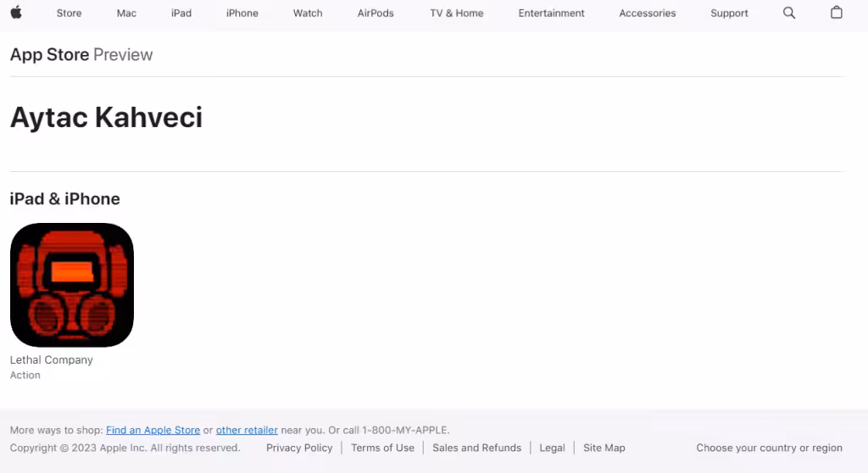The image size is (868, 473).
Task: Click Choose your country or region
Action: pos(769,448)
